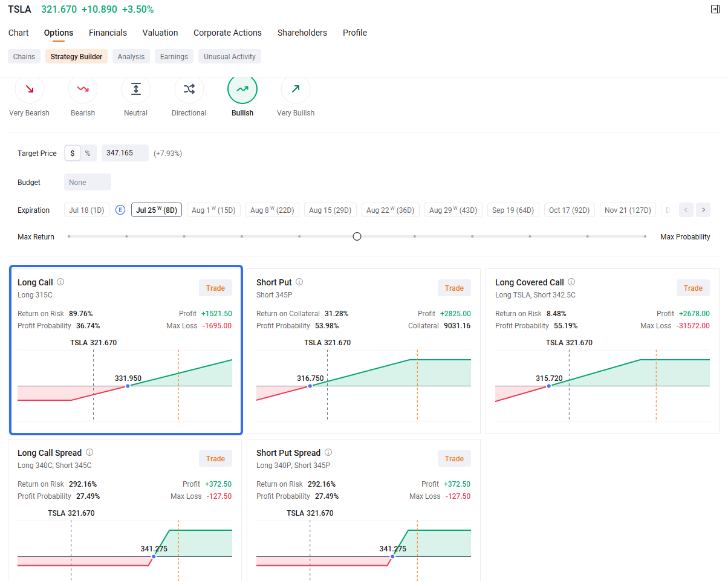Viewport: 728px width, 581px height.
Task: Open info icon next to Long Call
Action: 60,282
